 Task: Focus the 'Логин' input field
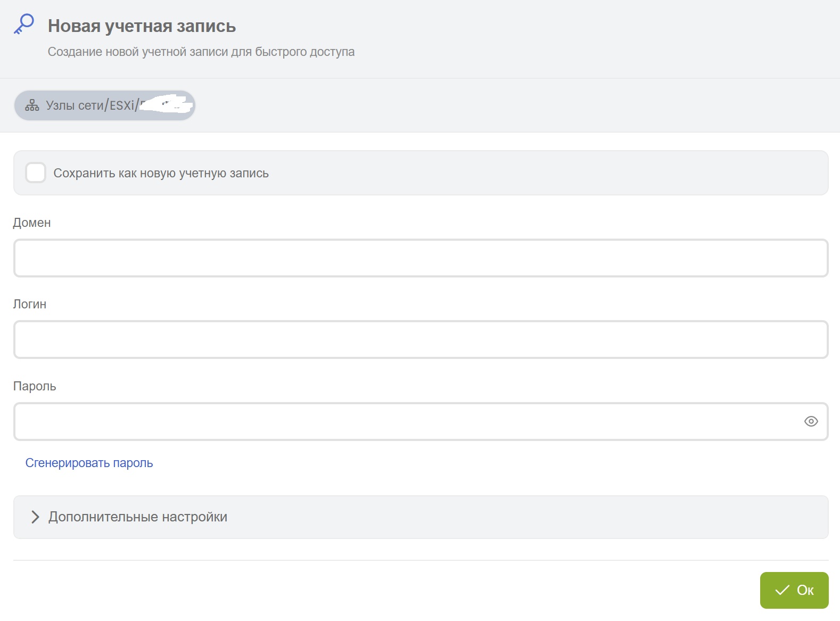421,340
